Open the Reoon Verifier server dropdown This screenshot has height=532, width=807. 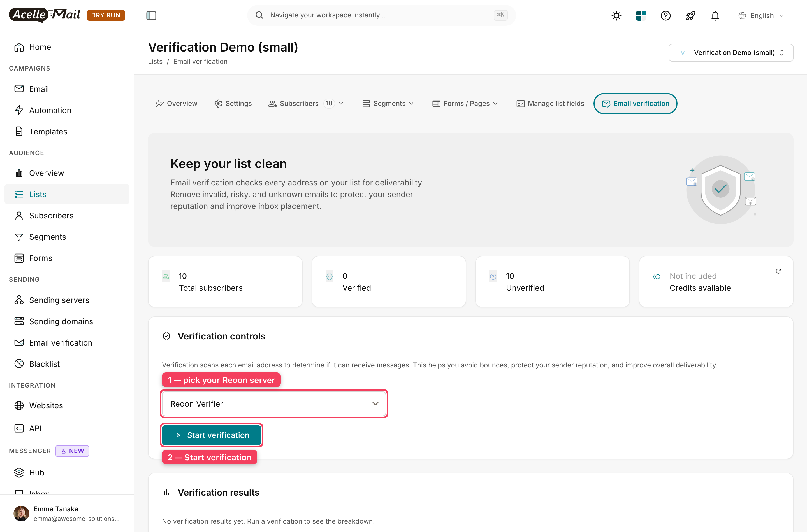[x=274, y=404]
